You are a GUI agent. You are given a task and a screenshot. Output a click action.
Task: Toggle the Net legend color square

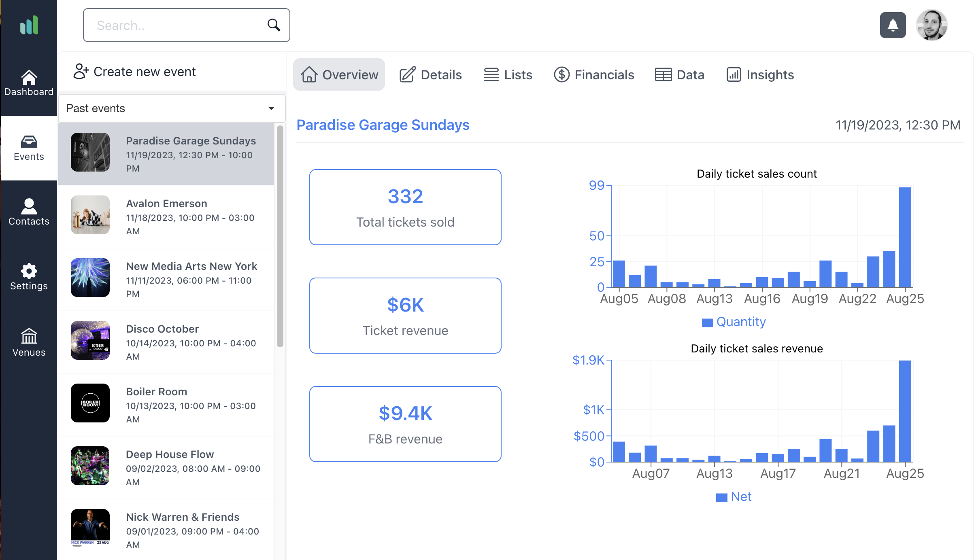coord(722,497)
